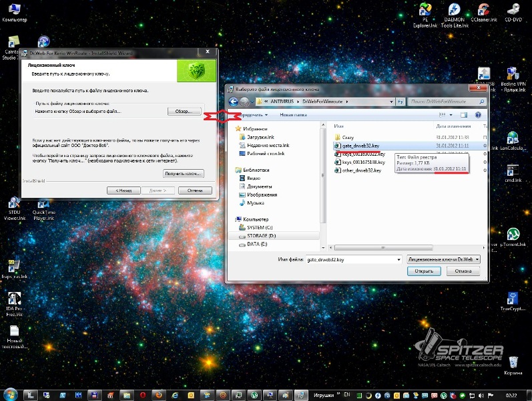Select the keys_0011675138.key file
Viewport: 532px width, 401px height.
[364, 162]
